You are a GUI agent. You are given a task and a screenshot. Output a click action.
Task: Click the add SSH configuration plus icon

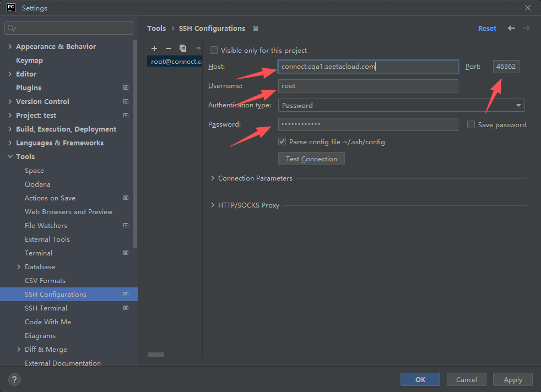pos(154,48)
